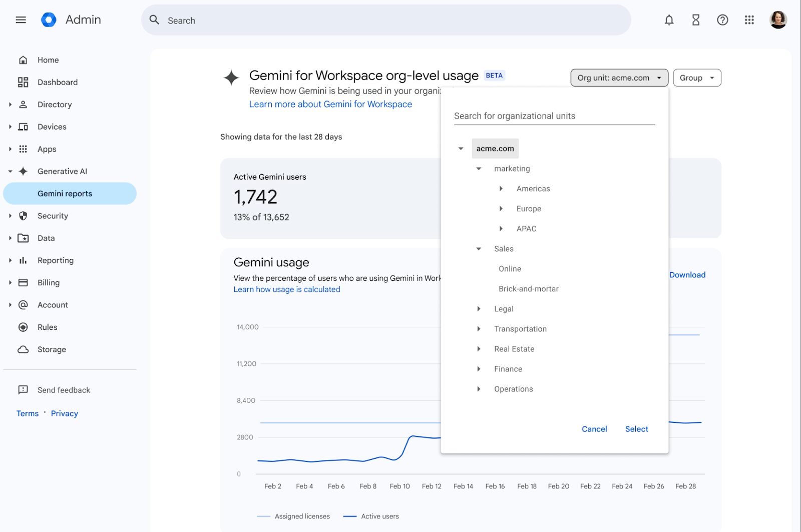Expand the Europe org unit
The height and width of the screenshot is (532, 801).
pos(501,209)
